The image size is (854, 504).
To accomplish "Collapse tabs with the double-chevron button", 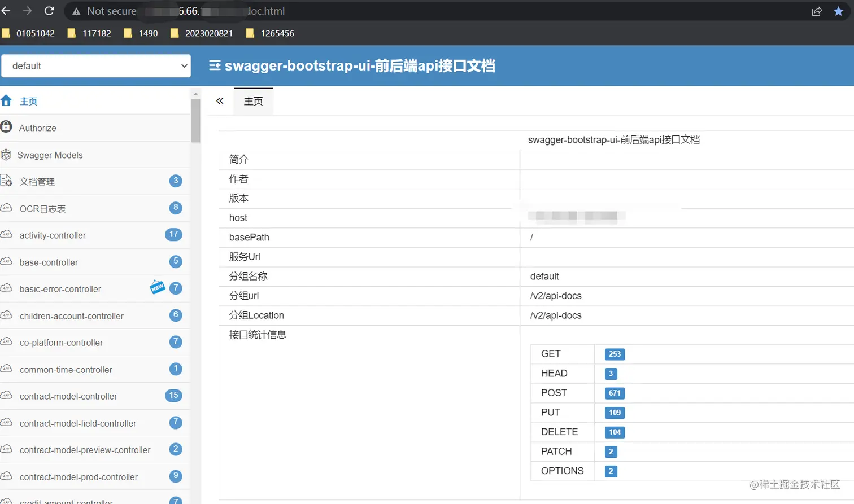I will [220, 101].
